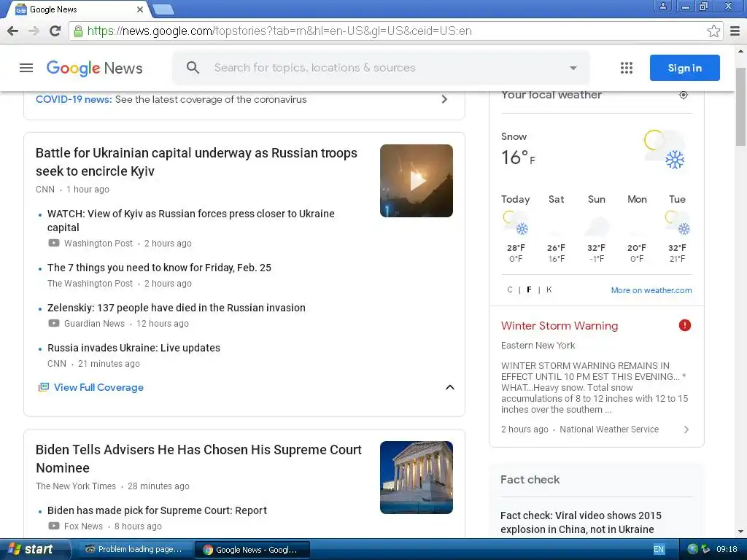747x560 pixels.
Task: Open Windows Start menu
Action: (x=34, y=549)
